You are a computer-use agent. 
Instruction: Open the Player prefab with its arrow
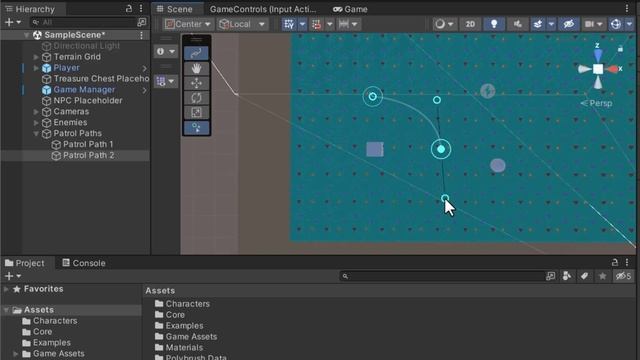pyautogui.click(x=144, y=68)
